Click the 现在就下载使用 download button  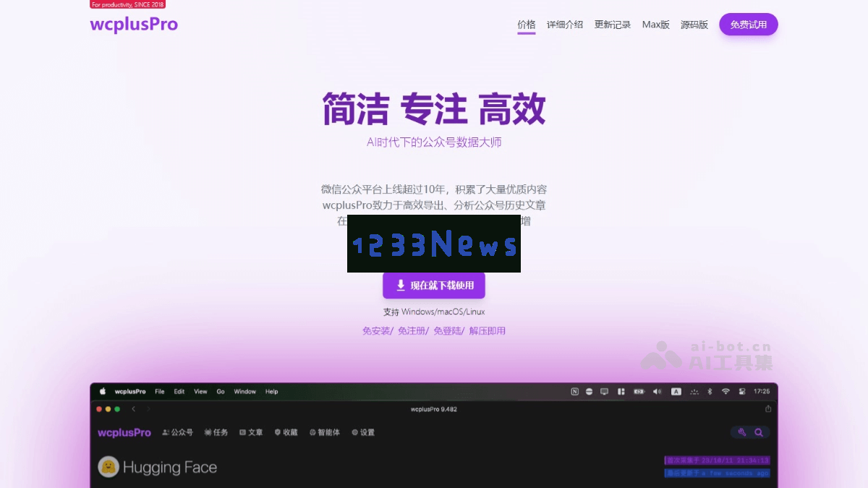tap(434, 286)
